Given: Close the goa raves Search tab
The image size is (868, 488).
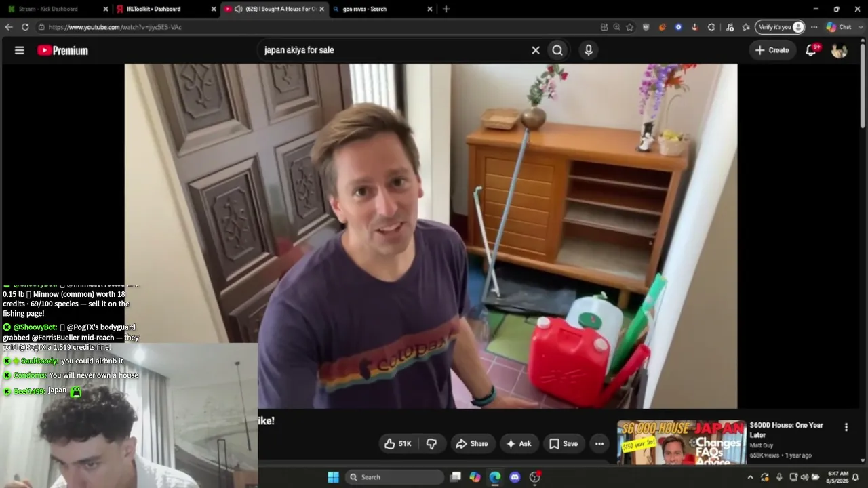Looking at the screenshot, I should click(430, 9).
